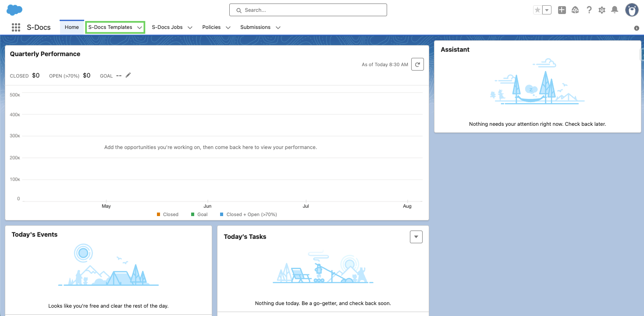Open the Global Actions plus icon
644x316 pixels.
pyautogui.click(x=562, y=10)
